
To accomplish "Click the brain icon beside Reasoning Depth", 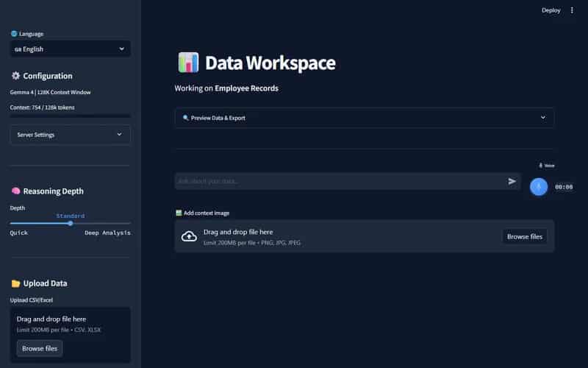I will coord(15,191).
